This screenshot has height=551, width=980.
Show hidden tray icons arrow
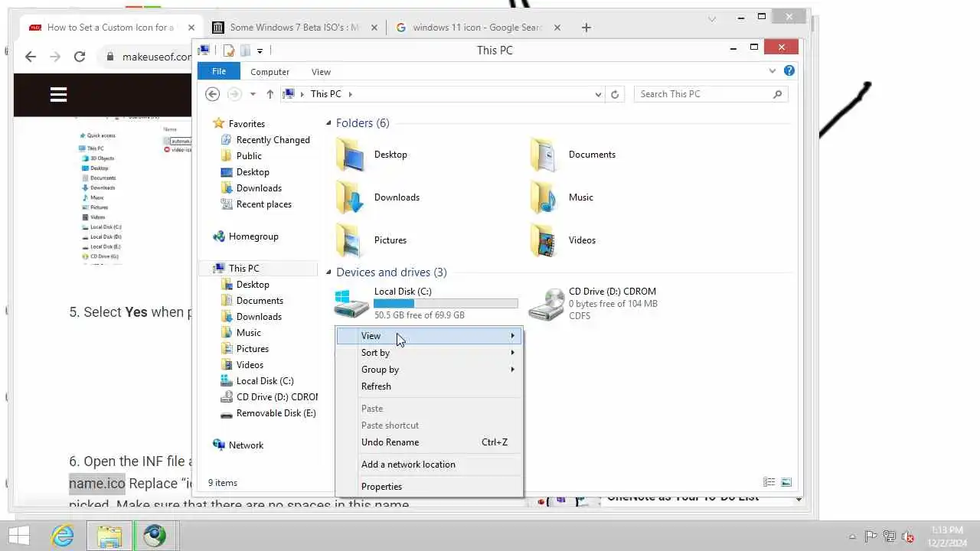(852, 536)
